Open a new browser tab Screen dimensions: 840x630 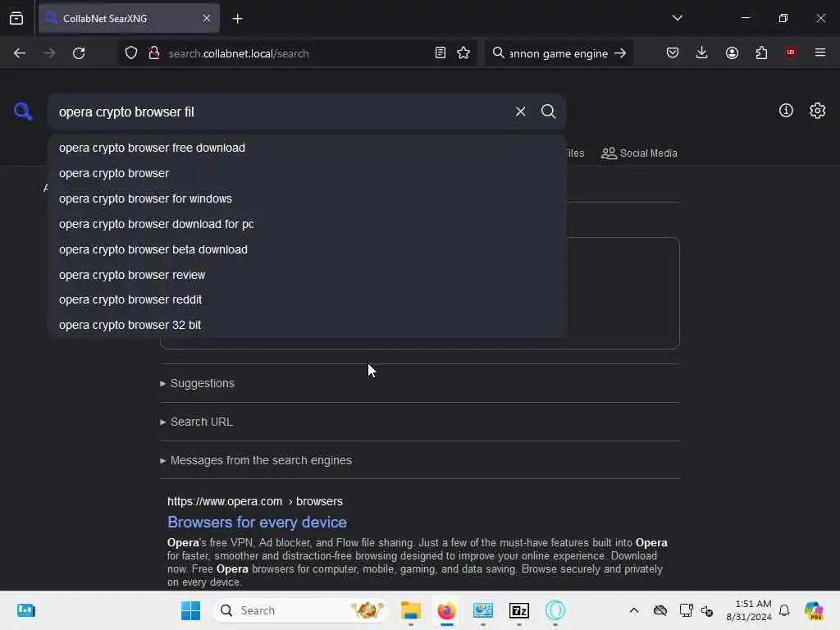click(x=237, y=19)
